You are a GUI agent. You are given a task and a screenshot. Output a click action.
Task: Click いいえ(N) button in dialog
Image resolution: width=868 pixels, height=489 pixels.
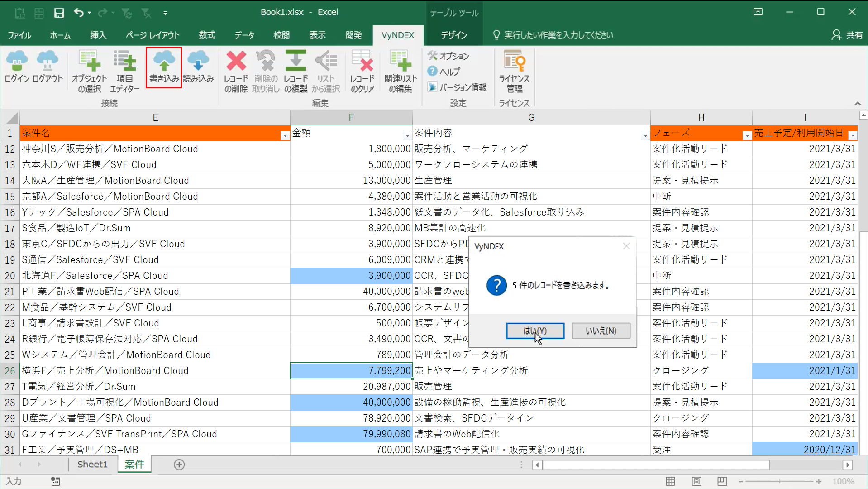coord(601,331)
